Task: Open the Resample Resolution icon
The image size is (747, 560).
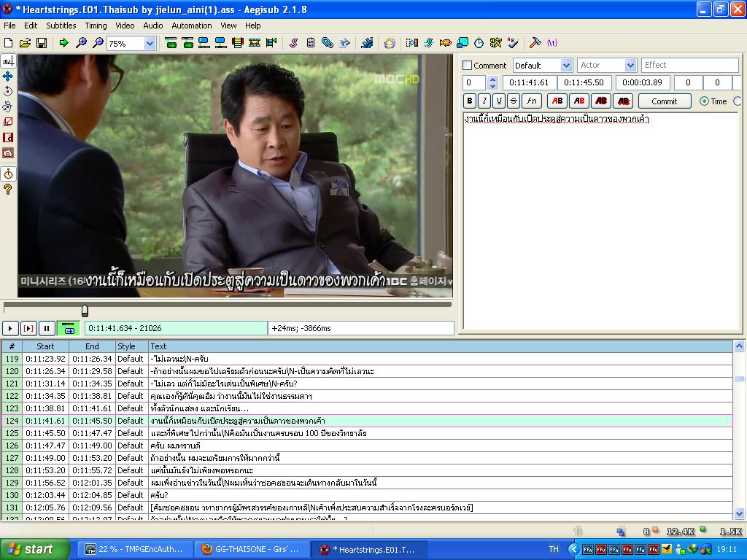Action: [462, 43]
